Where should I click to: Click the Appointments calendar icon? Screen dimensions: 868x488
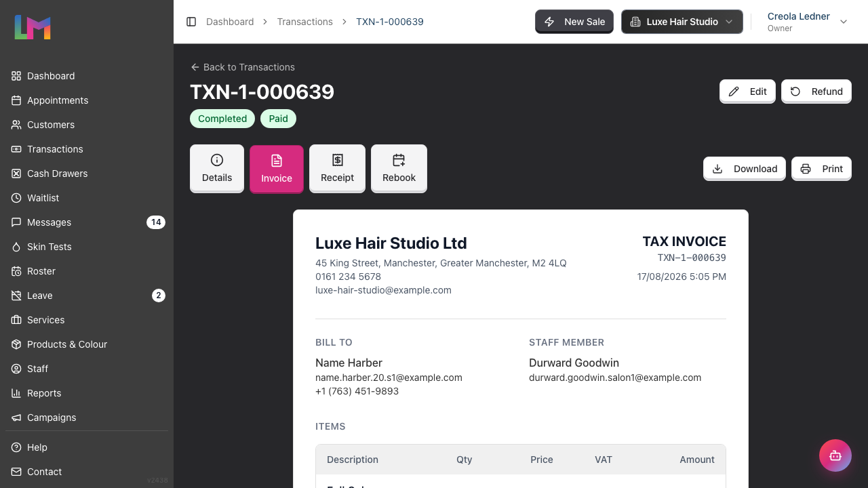tap(16, 100)
